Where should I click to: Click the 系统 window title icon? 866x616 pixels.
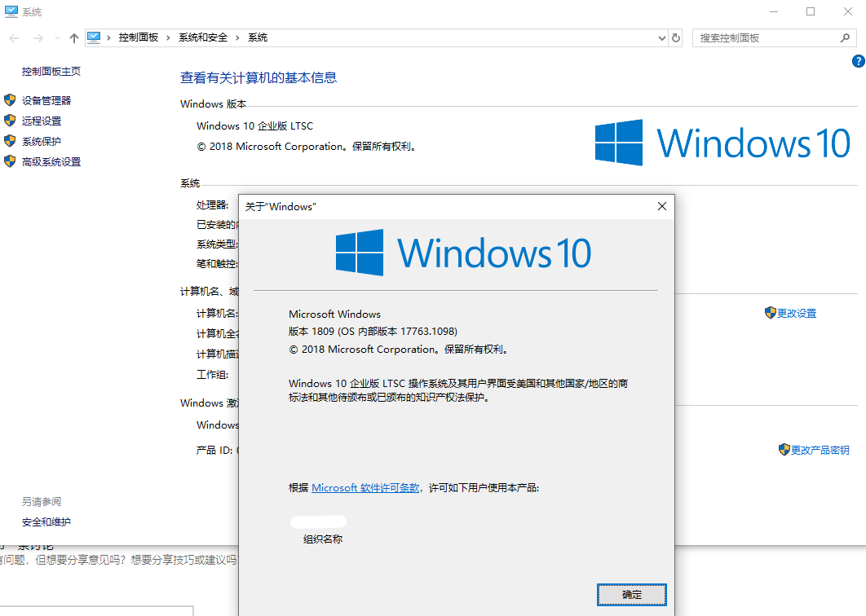point(11,11)
